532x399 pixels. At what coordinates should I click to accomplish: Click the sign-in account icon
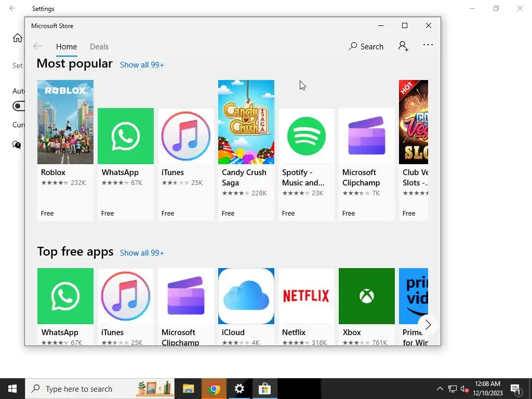(403, 46)
